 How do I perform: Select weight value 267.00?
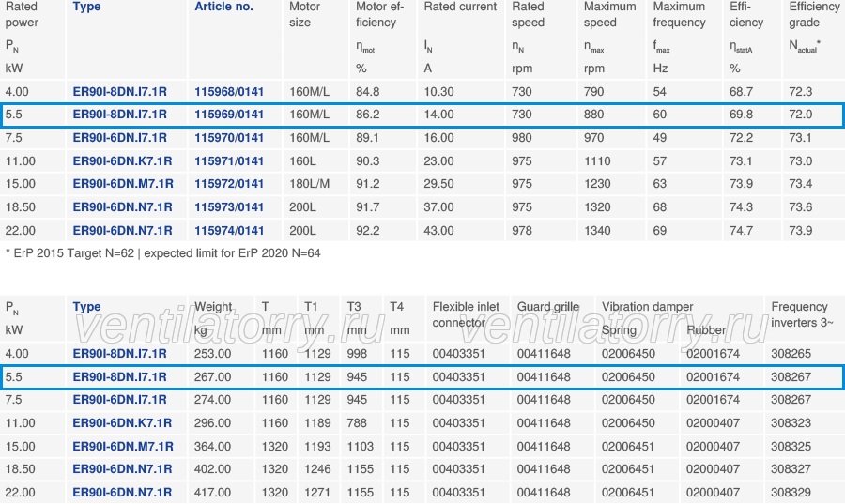212,377
